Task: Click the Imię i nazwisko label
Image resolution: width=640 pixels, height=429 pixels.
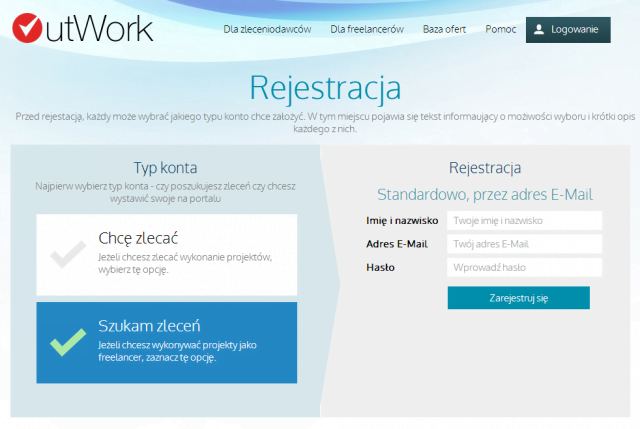Action: click(402, 220)
